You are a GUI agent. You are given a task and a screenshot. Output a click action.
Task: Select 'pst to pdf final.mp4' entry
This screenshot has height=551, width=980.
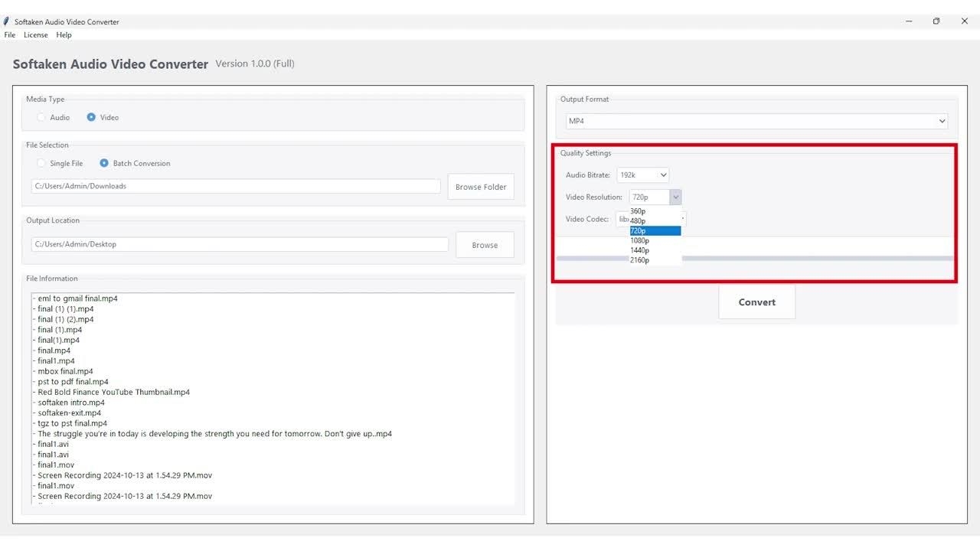tap(73, 382)
